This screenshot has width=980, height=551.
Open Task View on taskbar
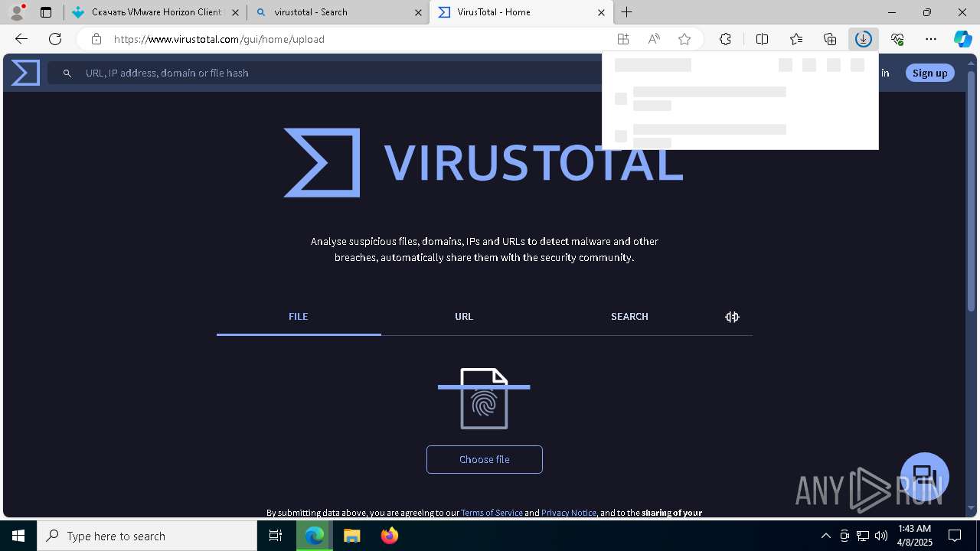(276, 536)
